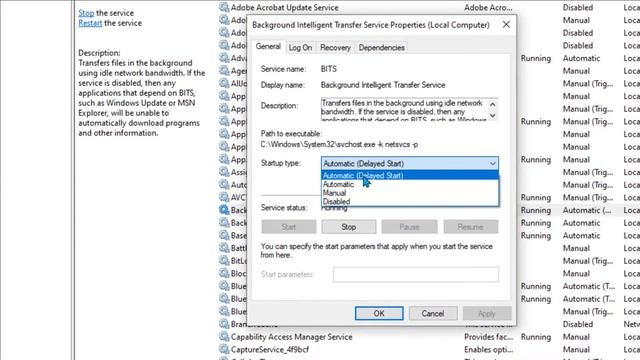Click the Stop service button in dialog

349,227
